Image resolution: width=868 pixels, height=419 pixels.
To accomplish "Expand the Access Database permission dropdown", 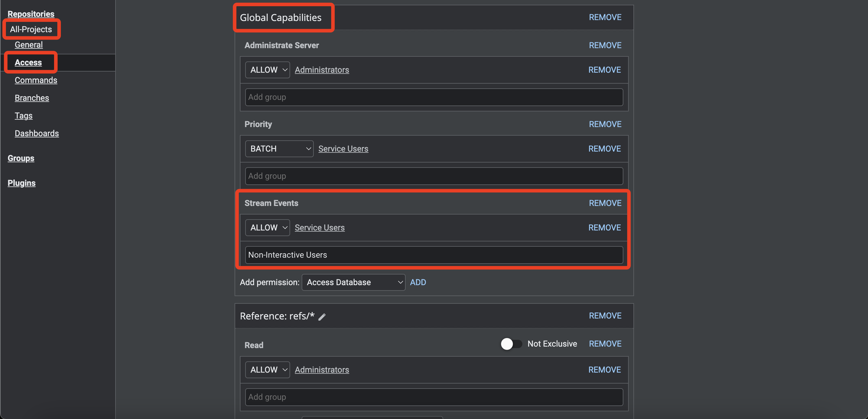I will [353, 282].
